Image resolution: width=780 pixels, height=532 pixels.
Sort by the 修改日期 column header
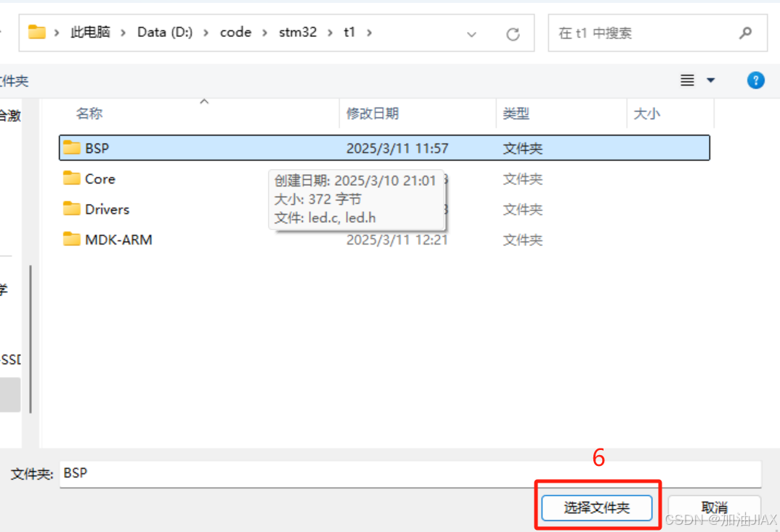point(372,114)
